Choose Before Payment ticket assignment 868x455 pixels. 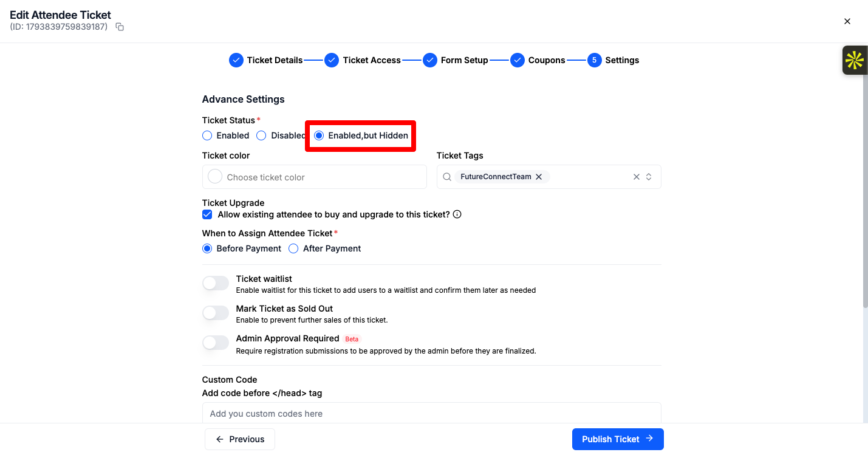(x=207, y=248)
